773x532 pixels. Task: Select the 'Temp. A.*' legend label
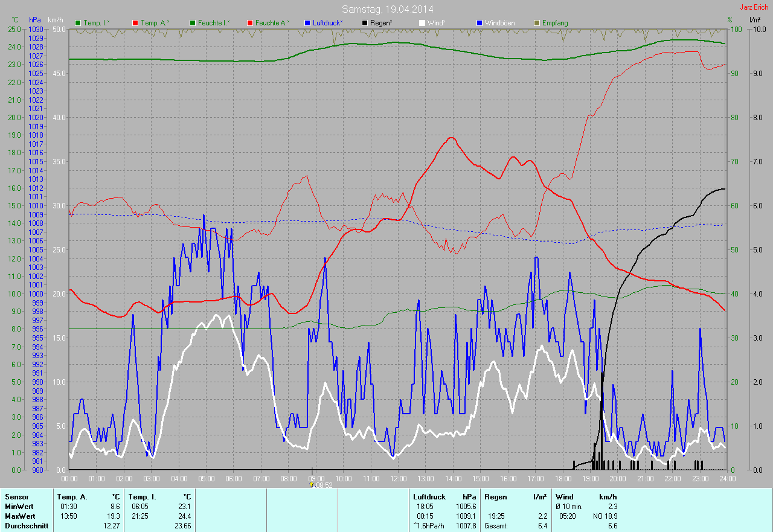pos(155,23)
